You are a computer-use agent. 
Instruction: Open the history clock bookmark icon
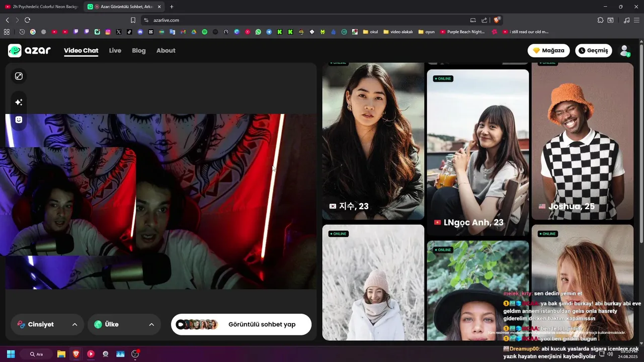pyautogui.click(x=22, y=32)
